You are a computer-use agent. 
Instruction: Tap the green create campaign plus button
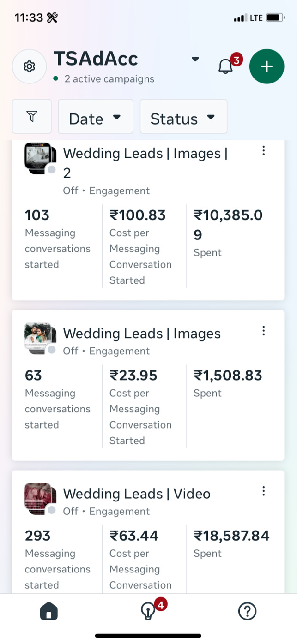(x=267, y=66)
